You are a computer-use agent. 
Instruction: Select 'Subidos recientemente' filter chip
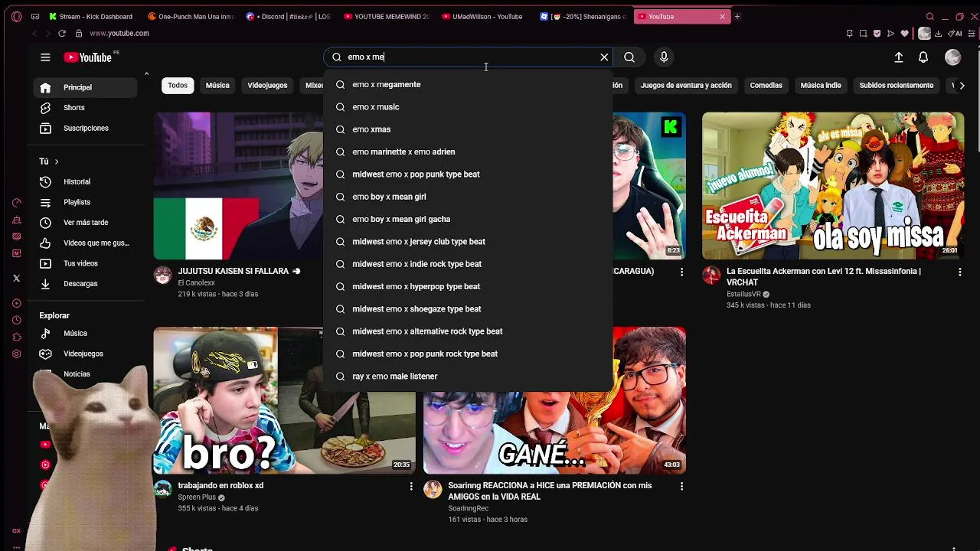(x=897, y=86)
